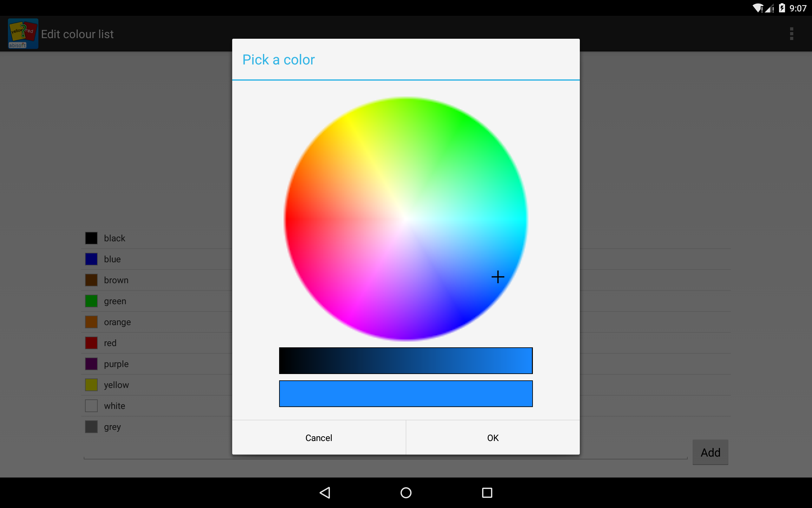Click the Wi-Fi status icon
Image resolution: width=812 pixels, height=508 pixels.
(758, 8)
